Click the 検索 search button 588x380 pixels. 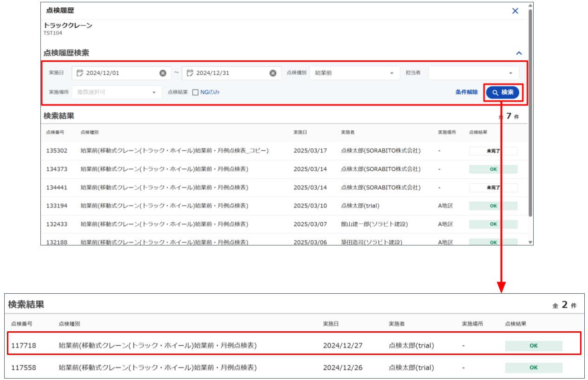pyautogui.click(x=503, y=92)
